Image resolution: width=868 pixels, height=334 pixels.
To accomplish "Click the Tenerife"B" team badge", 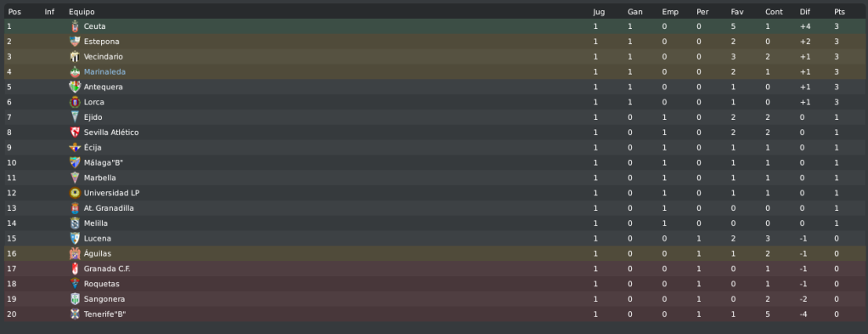I will 75,314.
